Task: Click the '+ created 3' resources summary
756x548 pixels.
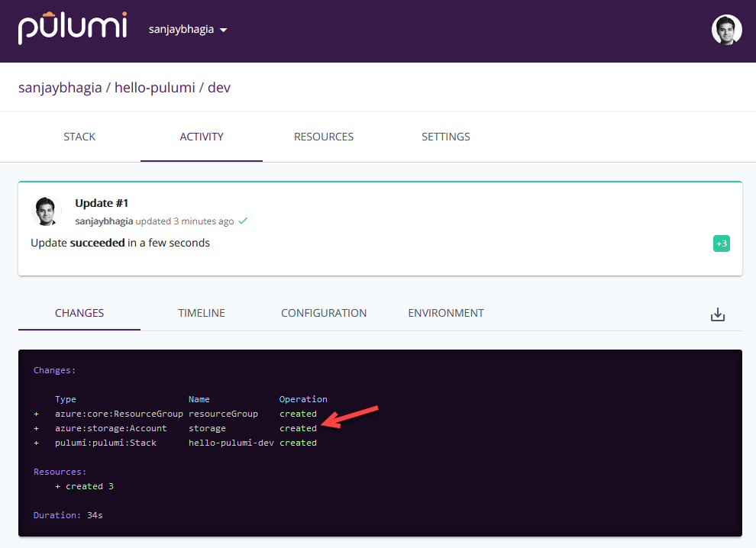Action: point(84,486)
